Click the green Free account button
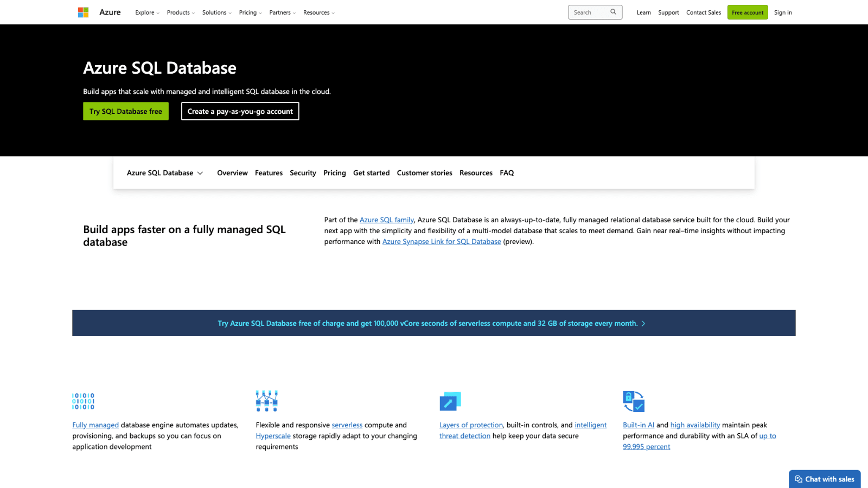The height and width of the screenshot is (488, 868). (748, 12)
